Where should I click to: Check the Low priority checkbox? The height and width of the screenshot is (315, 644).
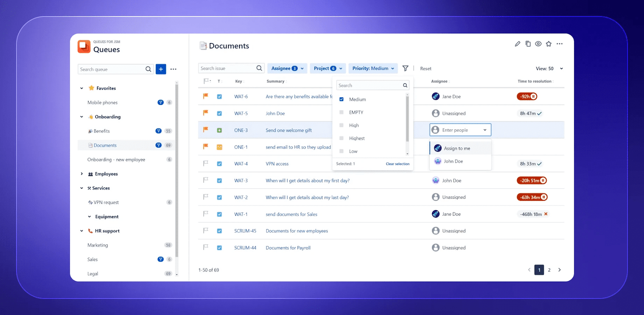click(341, 151)
